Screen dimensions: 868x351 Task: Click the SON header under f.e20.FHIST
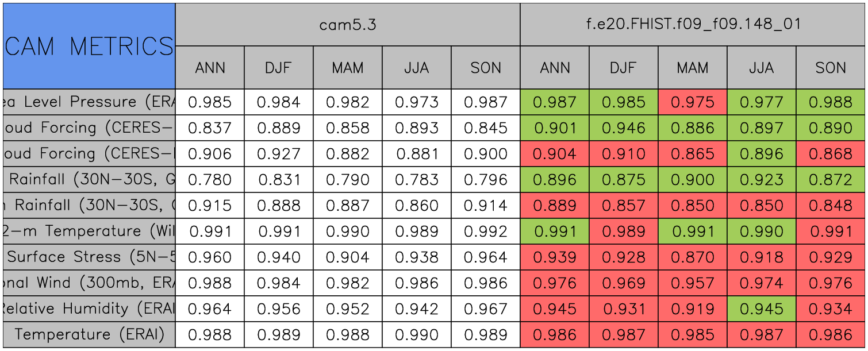(x=831, y=68)
